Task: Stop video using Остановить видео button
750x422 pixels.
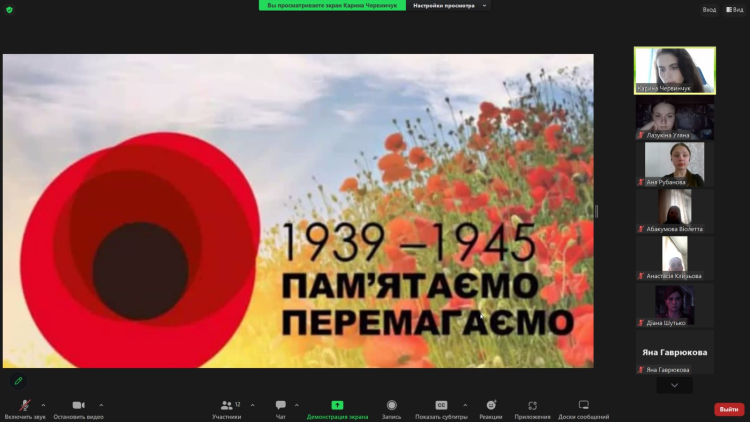Action: click(x=78, y=405)
